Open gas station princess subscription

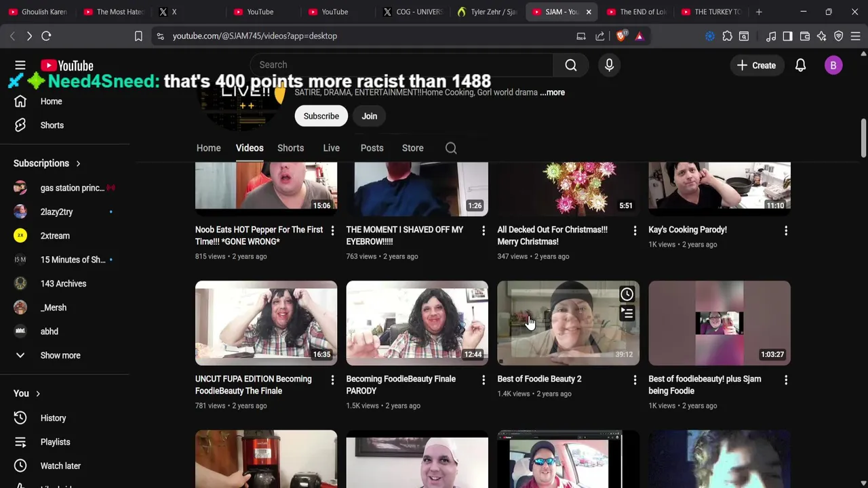point(64,188)
